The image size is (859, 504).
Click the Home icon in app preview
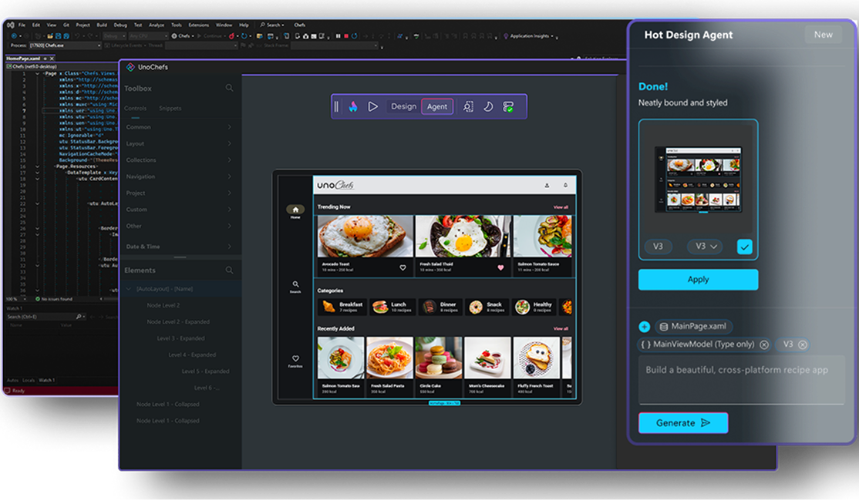click(295, 210)
